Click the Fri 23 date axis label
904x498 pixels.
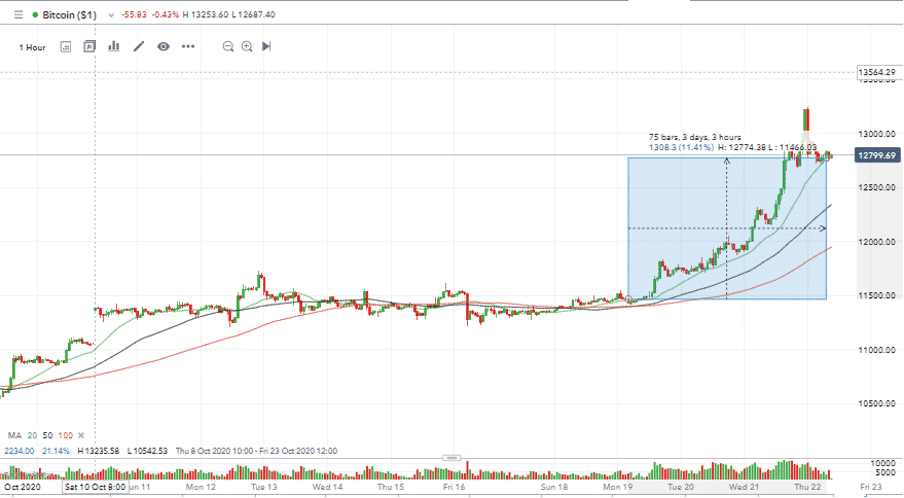tap(871, 487)
